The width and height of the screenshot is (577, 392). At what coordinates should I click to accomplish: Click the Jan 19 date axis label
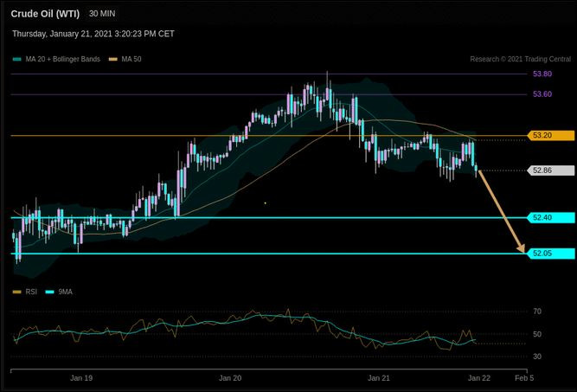pyautogui.click(x=81, y=378)
